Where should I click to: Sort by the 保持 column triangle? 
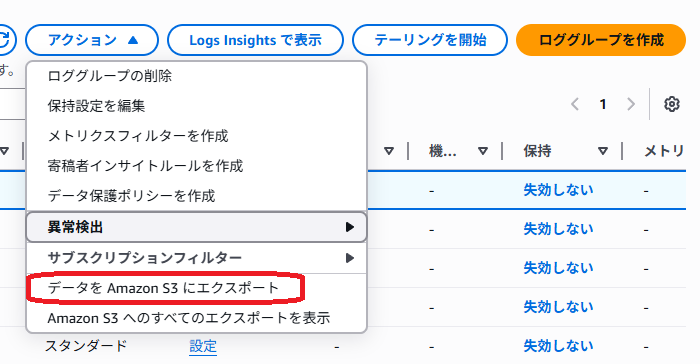coord(603,151)
